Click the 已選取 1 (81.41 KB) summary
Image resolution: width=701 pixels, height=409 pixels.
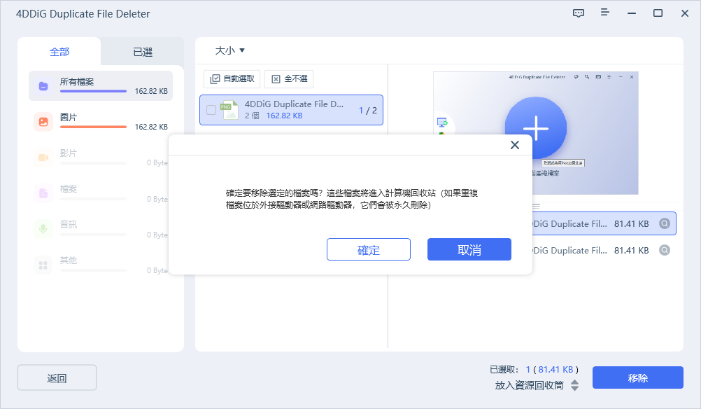click(x=534, y=369)
